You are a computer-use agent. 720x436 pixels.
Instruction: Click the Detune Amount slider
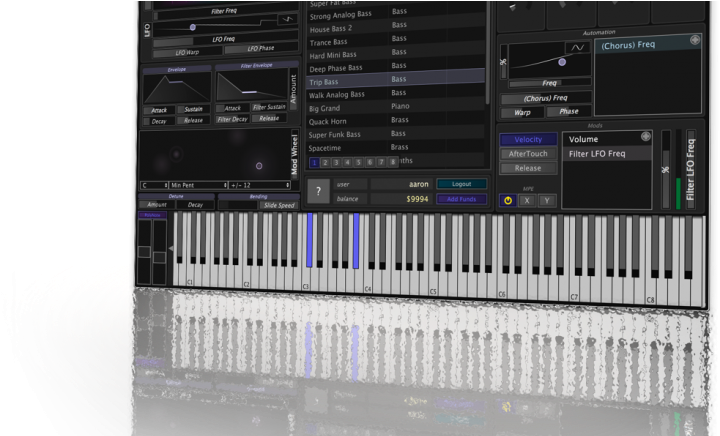(x=157, y=205)
